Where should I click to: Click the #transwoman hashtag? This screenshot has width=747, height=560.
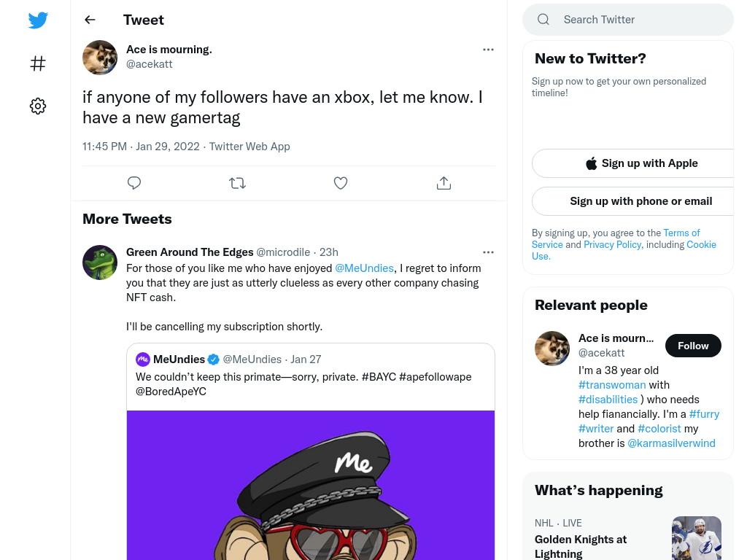point(612,385)
